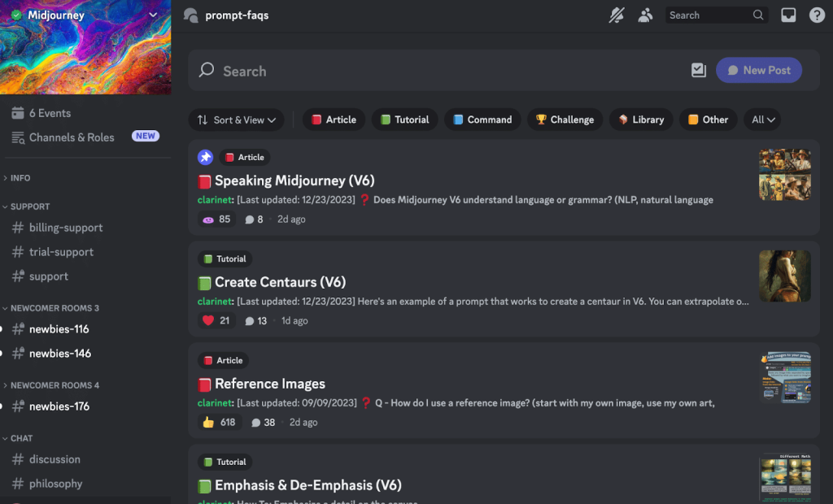Screen dimensions: 833x504
Task: Open the Create Centaurs post thumbnail
Action: (x=784, y=276)
